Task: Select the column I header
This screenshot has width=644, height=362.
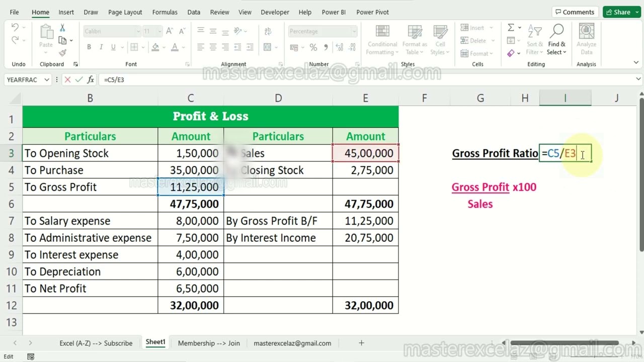Action: (565, 99)
